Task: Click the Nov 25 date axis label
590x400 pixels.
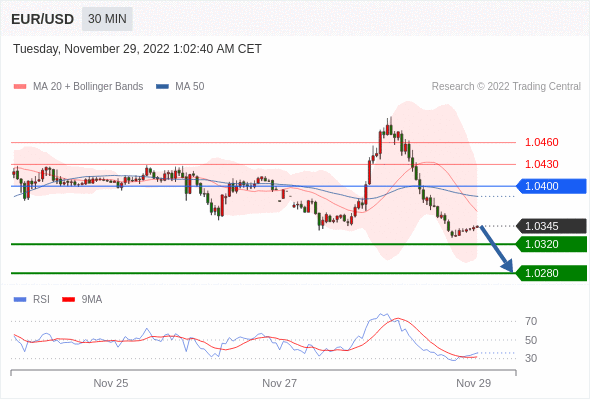Action: (x=111, y=383)
